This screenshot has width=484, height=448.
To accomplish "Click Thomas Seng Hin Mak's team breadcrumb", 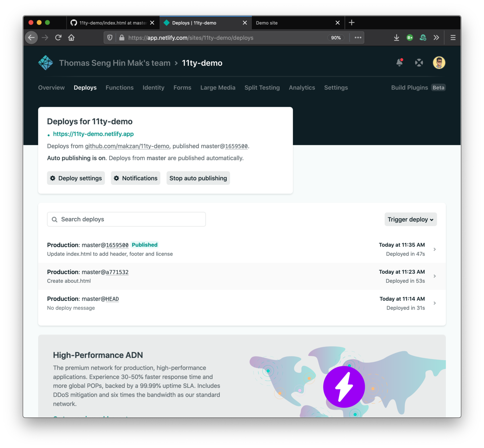I will (x=115, y=63).
